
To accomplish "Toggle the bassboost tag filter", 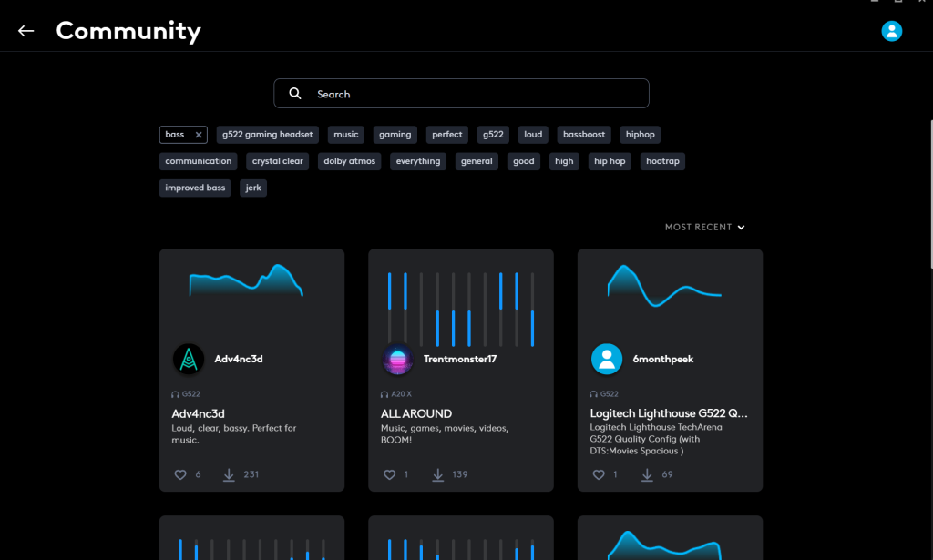I will [x=584, y=135].
